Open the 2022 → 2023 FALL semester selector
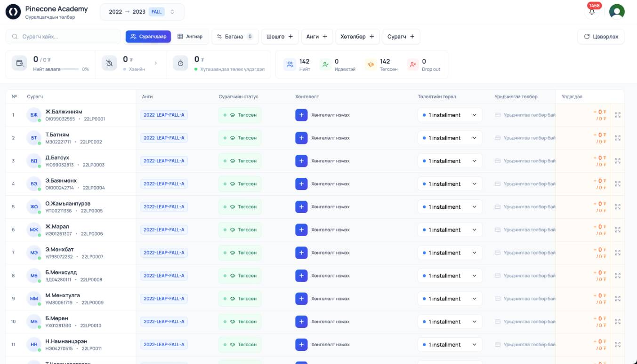Screen dimensions: 637x364 coord(141,11)
